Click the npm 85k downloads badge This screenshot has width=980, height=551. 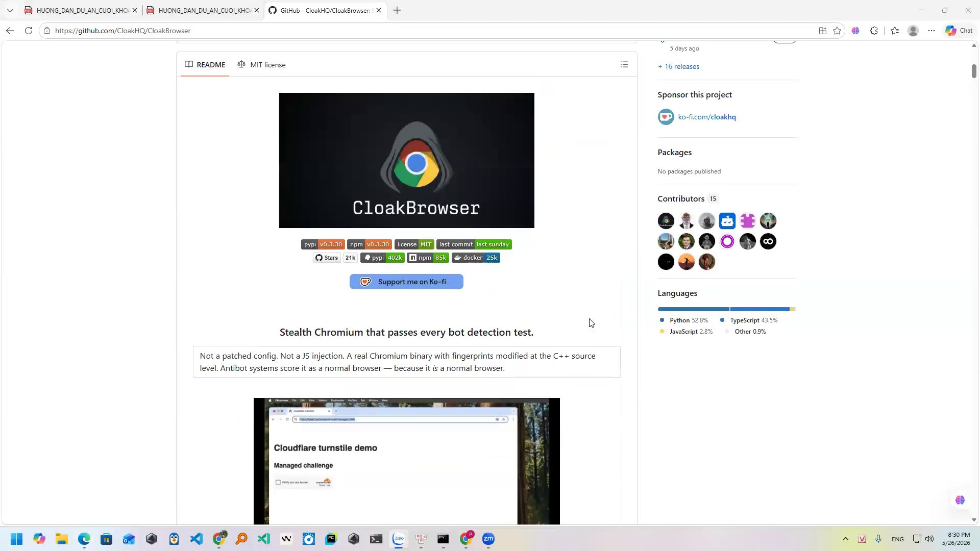(x=428, y=258)
